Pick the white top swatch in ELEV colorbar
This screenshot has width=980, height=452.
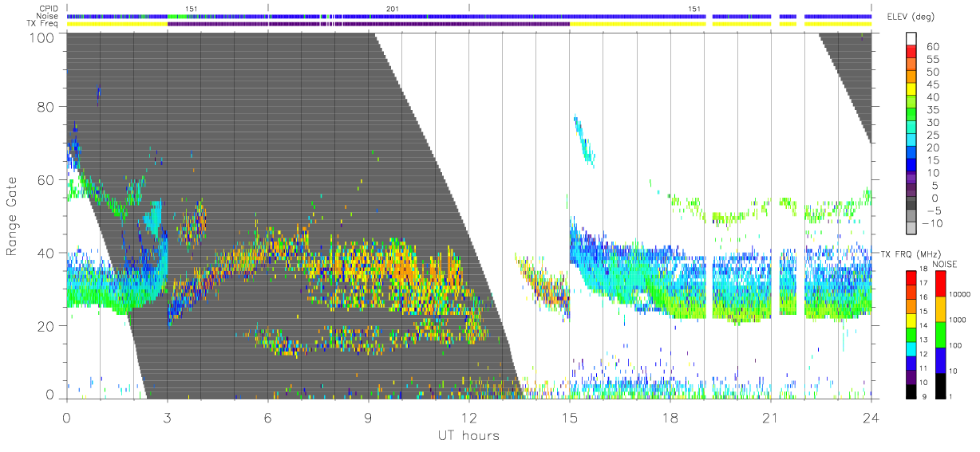[912, 40]
